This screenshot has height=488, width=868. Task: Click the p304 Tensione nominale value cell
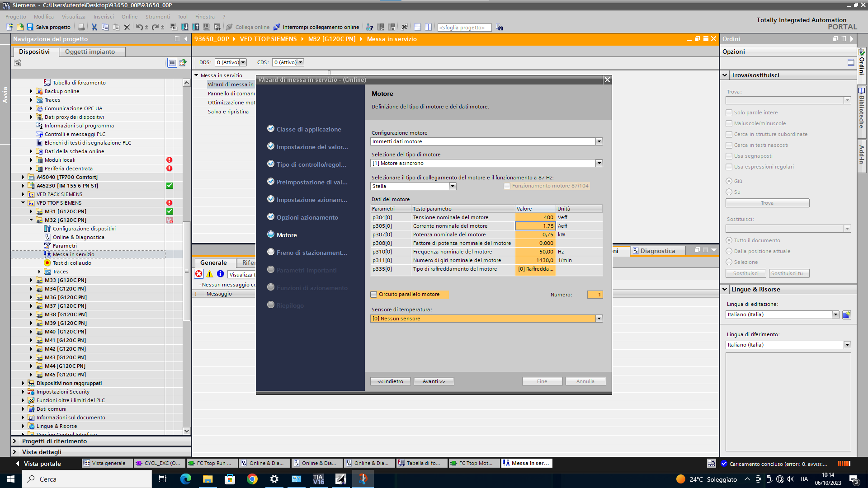tap(535, 217)
